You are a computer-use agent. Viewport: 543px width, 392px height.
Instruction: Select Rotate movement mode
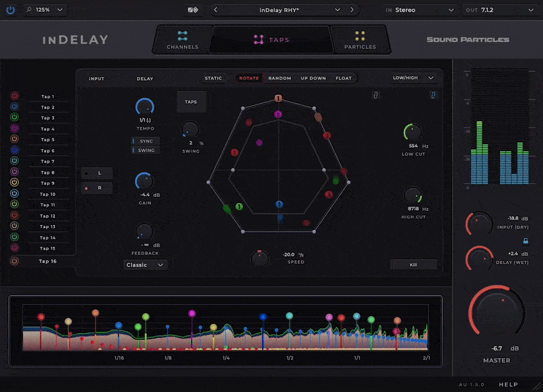click(x=249, y=78)
